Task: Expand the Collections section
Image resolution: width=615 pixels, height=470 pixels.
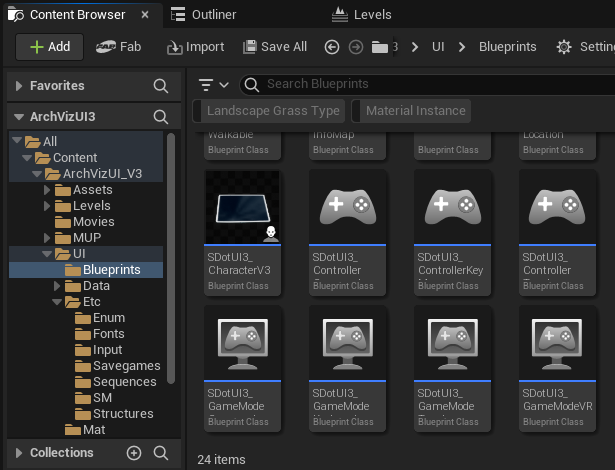Action: (18, 453)
